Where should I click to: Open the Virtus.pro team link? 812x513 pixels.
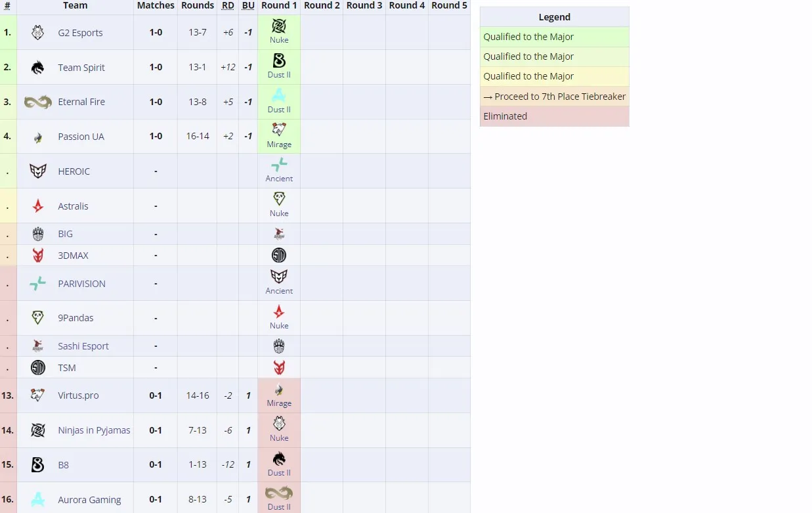point(78,395)
